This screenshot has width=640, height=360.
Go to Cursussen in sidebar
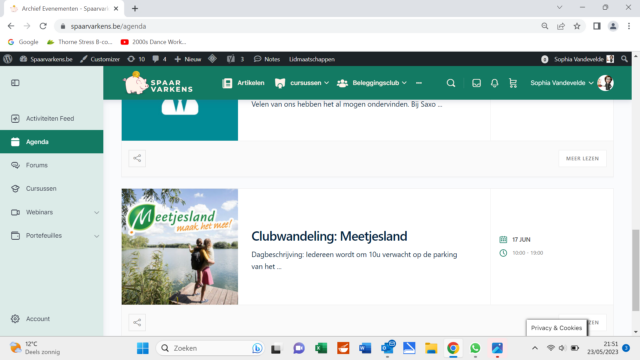[x=41, y=189]
